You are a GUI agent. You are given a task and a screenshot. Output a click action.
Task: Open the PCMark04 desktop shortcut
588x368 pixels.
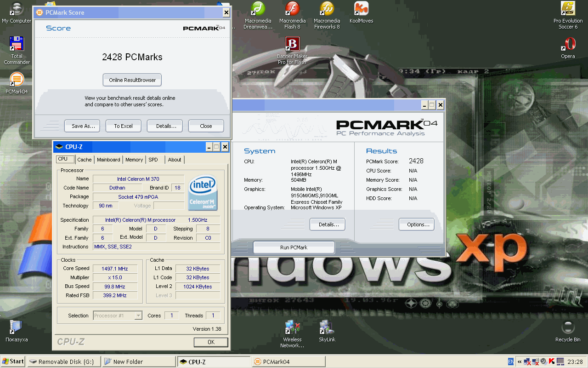(17, 83)
